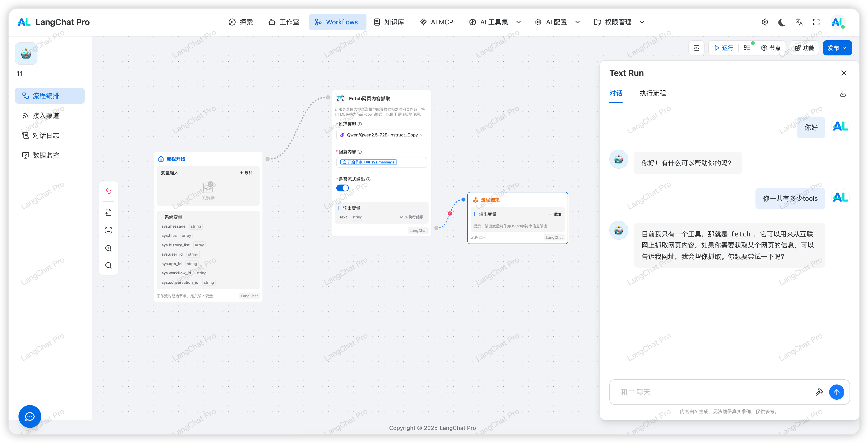Open environment variables with ENV icon
This screenshot has width=868, height=443.
click(x=696, y=48)
